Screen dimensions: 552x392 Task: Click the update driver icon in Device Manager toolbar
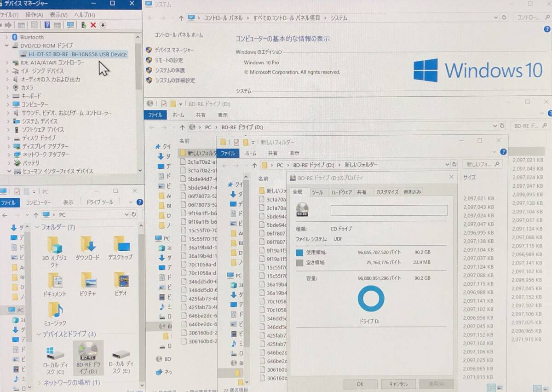[84, 25]
